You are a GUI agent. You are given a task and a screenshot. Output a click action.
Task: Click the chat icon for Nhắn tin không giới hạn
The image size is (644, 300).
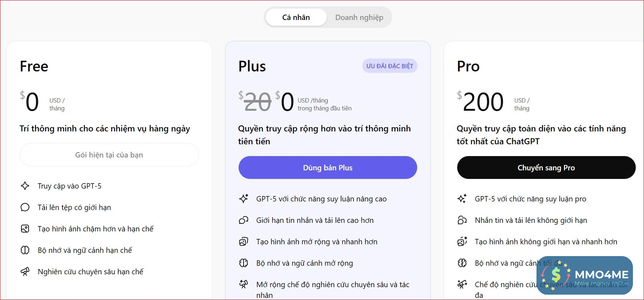tap(462, 220)
